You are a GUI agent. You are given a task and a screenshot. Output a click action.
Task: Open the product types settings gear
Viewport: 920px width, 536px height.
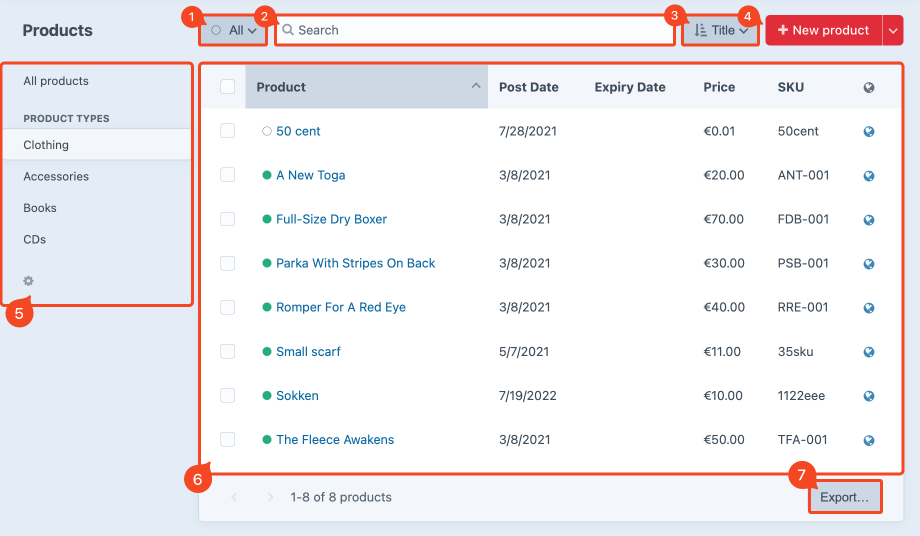point(29,281)
